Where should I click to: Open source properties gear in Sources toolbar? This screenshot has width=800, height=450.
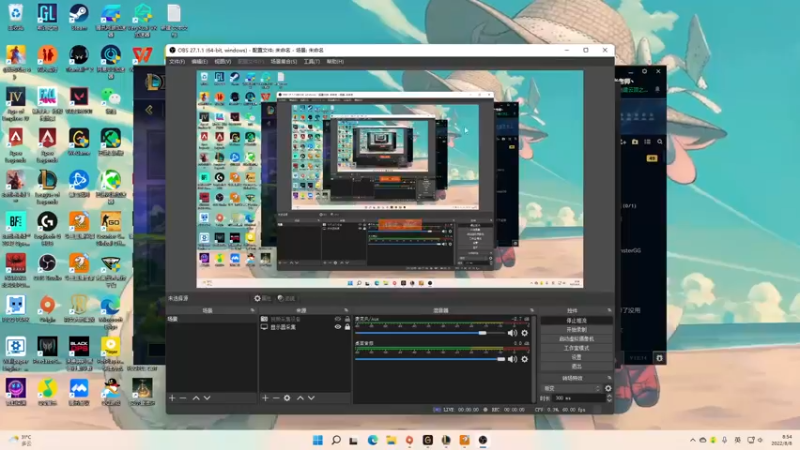(x=287, y=398)
